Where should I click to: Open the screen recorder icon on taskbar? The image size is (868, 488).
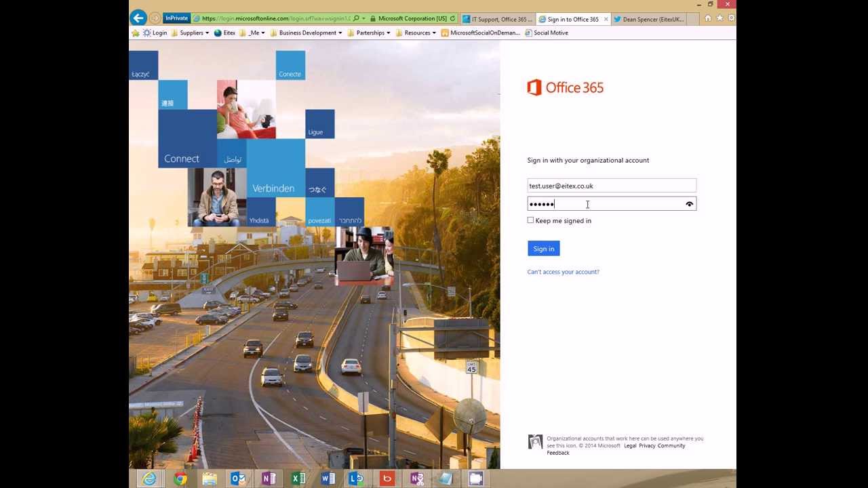[x=476, y=479]
